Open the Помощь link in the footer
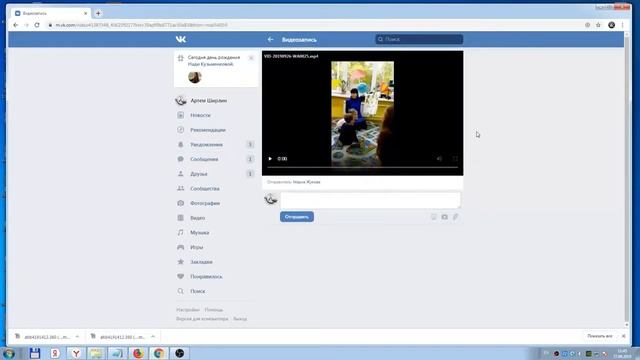Screen dimensions: 640x360 (x=213, y=310)
